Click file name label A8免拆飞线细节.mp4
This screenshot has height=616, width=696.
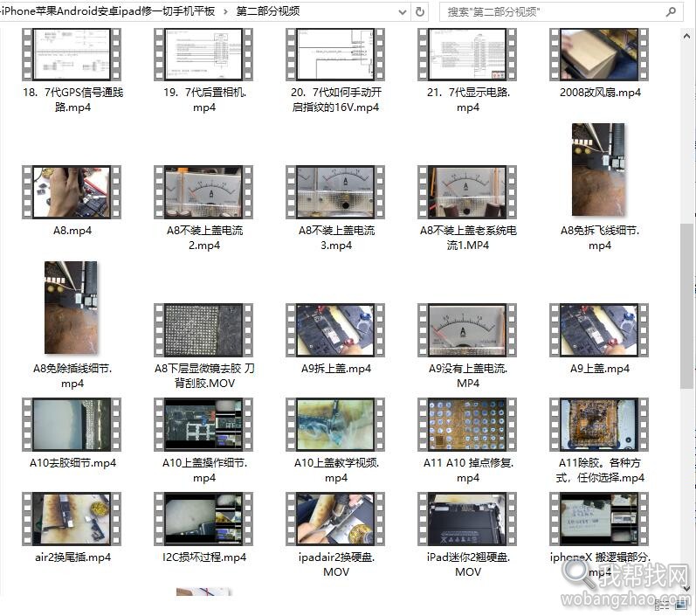pyautogui.click(x=600, y=238)
